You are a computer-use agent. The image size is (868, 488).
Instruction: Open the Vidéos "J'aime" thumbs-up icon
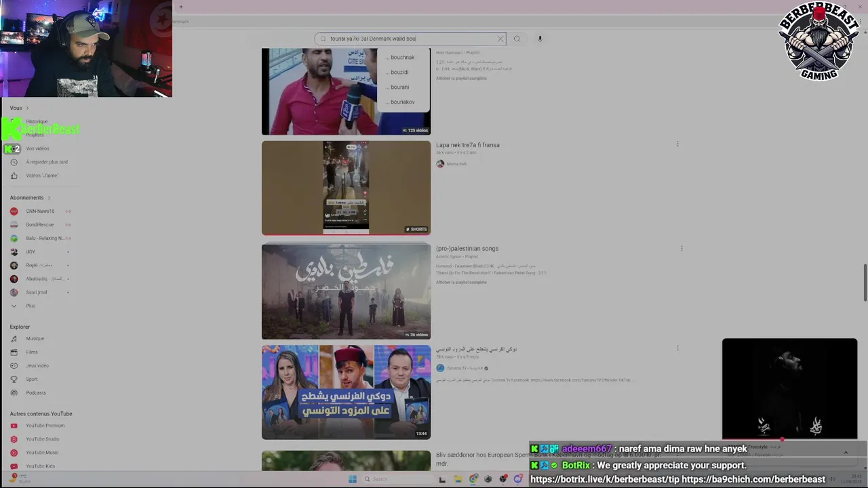14,176
